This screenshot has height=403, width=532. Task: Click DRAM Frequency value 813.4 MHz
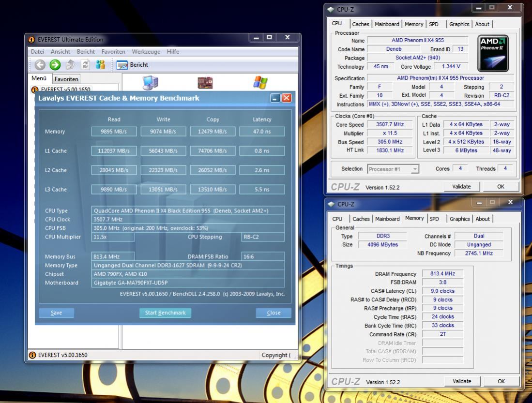[x=442, y=273]
